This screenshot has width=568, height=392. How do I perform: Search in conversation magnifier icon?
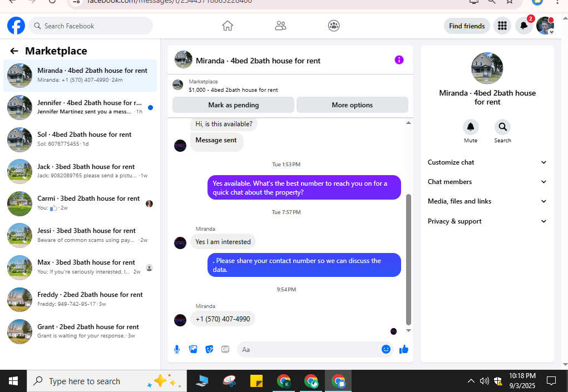coord(502,127)
